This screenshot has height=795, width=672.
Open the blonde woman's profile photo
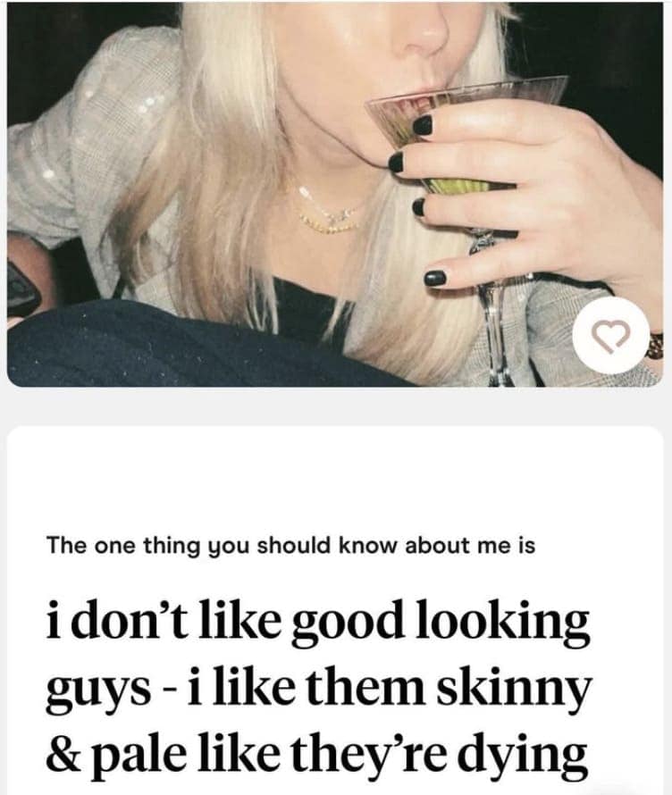(335, 194)
